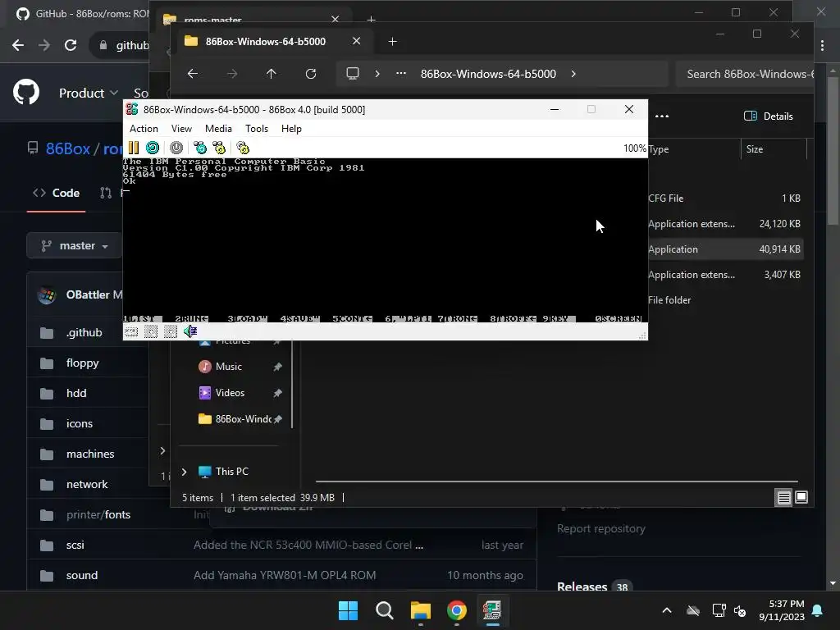
Task: Open the Action menu in 86Box
Action: pyautogui.click(x=144, y=129)
